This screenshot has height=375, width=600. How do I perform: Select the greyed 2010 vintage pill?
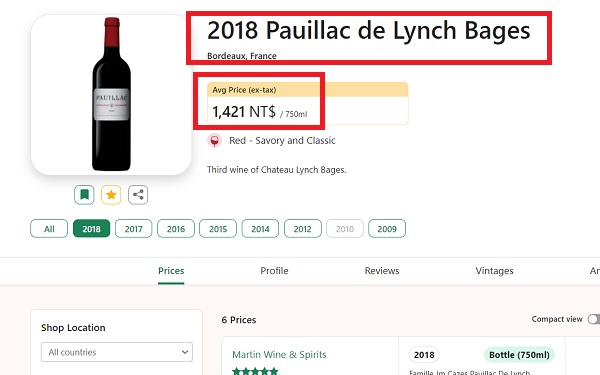tap(345, 229)
